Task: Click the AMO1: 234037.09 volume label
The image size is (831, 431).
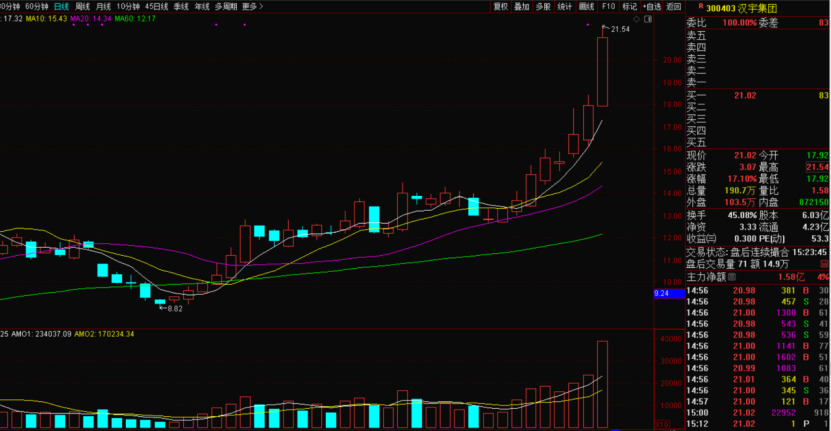Action: (x=41, y=334)
